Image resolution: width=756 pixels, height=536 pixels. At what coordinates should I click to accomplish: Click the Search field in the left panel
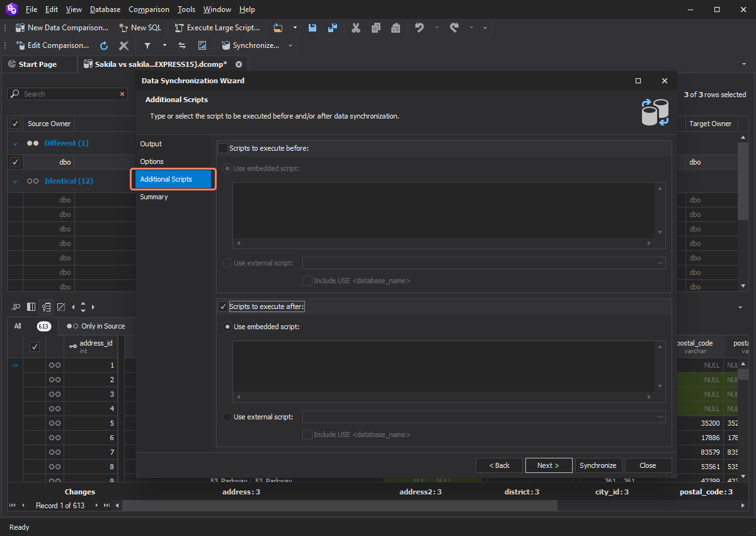click(x=63, y=93)
